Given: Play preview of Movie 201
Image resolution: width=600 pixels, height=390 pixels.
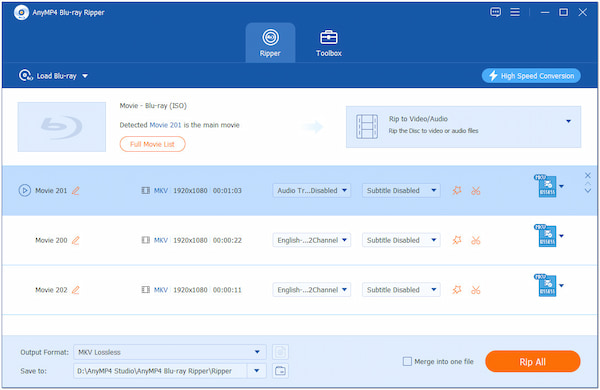Looking at the screenshot, I should click(x=24, y=190).
